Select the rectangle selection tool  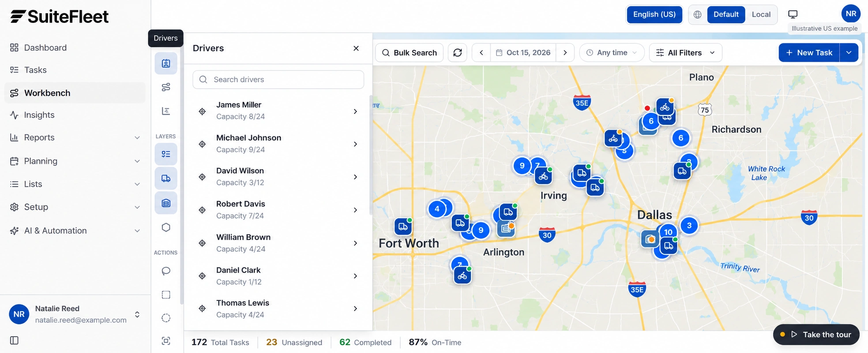pyautogui.click(x=166, y=295)
